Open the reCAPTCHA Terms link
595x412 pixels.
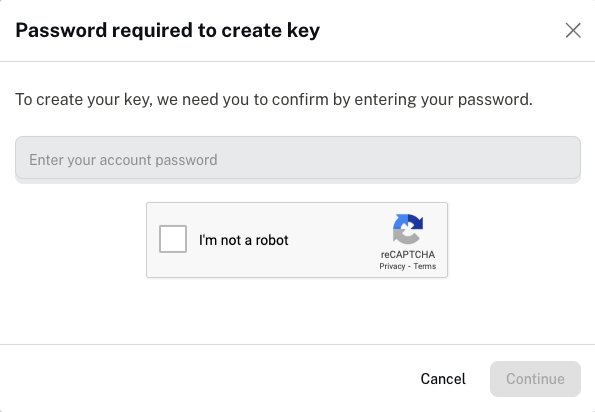coord(425,266)
